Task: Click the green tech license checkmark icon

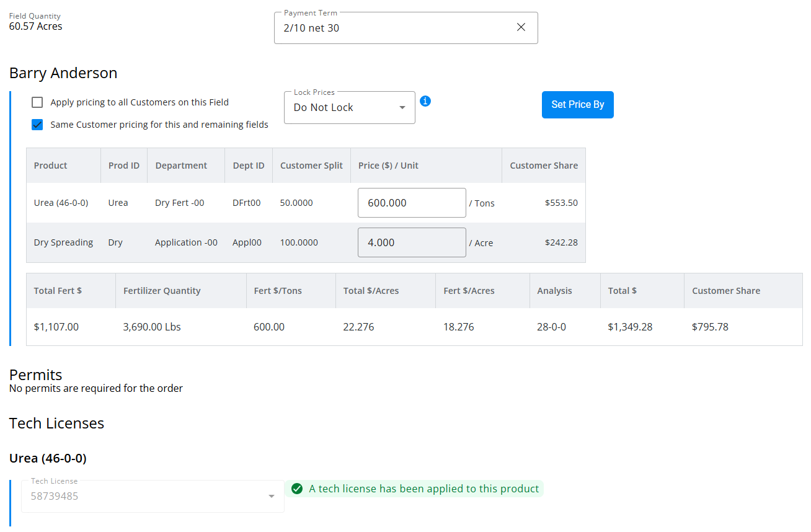Action: [x=297, y=489]
